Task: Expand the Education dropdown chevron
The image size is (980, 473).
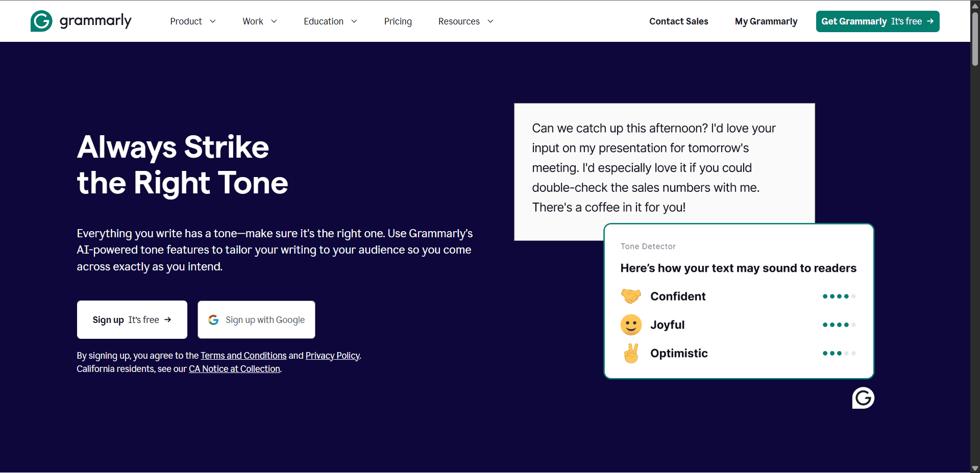Action: [x=354, y=21]
